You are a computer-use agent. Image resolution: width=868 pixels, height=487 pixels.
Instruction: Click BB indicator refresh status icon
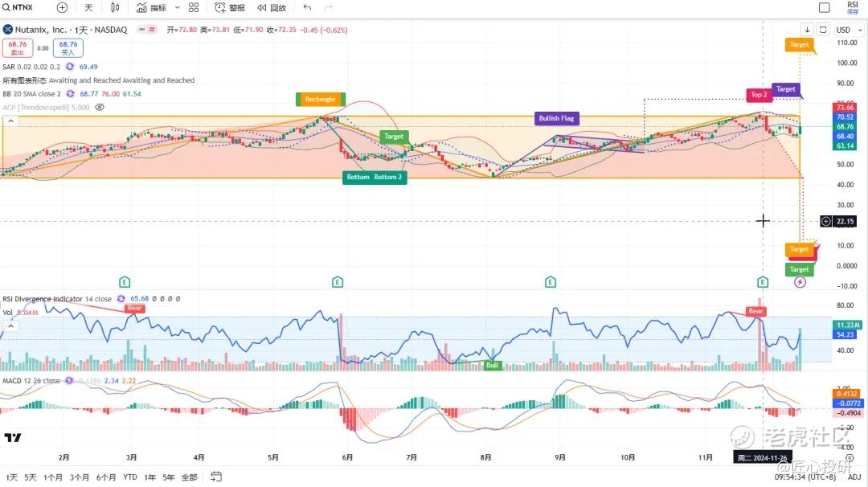pyautogui.click(x=70, y=93)
